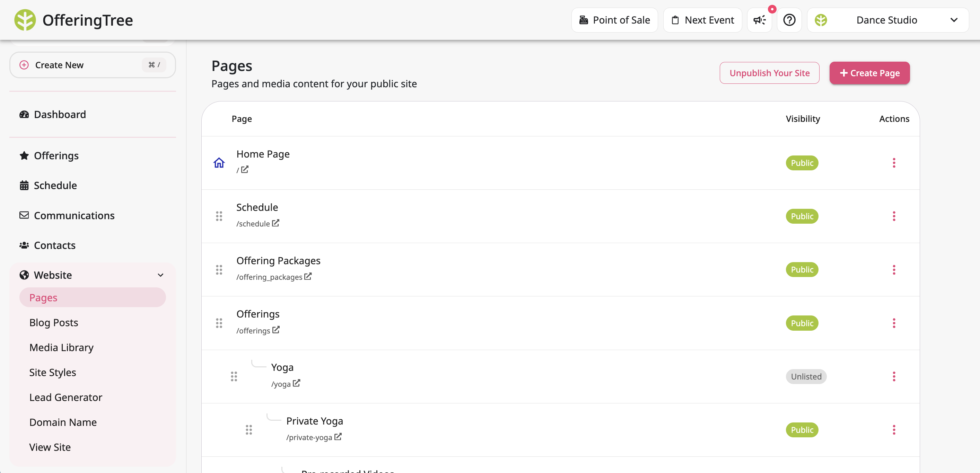Click the Public badge for Offerings row
The height and width of the screenshot is (473, 980).
(x=802, y=323)
